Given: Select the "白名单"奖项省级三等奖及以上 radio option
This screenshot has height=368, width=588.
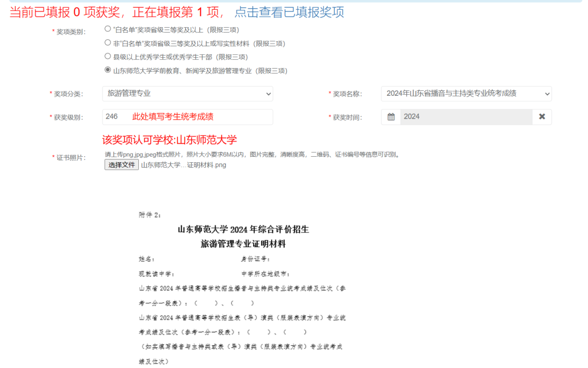Looking at the screenshot, I should coord(108,29).
